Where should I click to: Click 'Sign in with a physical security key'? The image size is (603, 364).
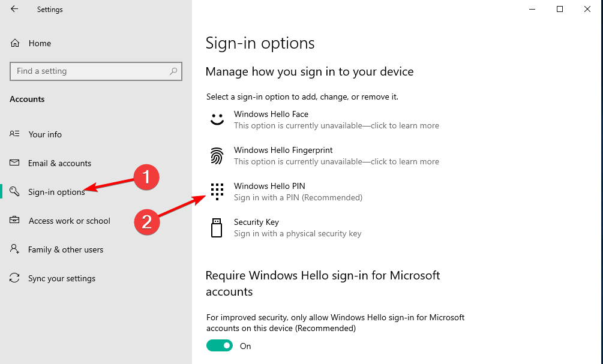point(298,233)
